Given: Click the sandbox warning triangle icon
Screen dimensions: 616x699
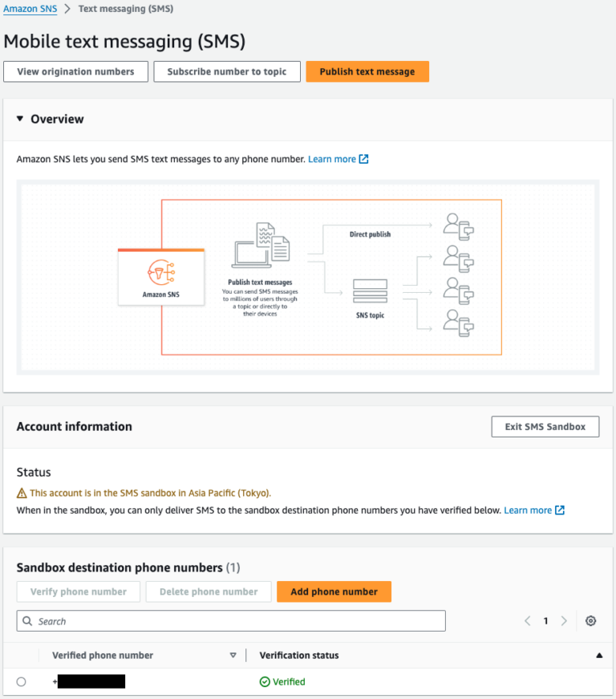Looking at the screenshot, I should 22,493.
